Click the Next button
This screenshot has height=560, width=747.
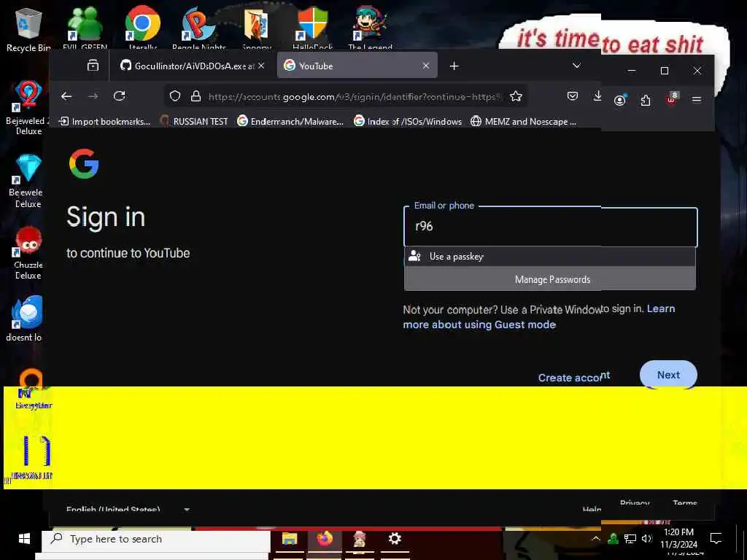click(668, 374)
